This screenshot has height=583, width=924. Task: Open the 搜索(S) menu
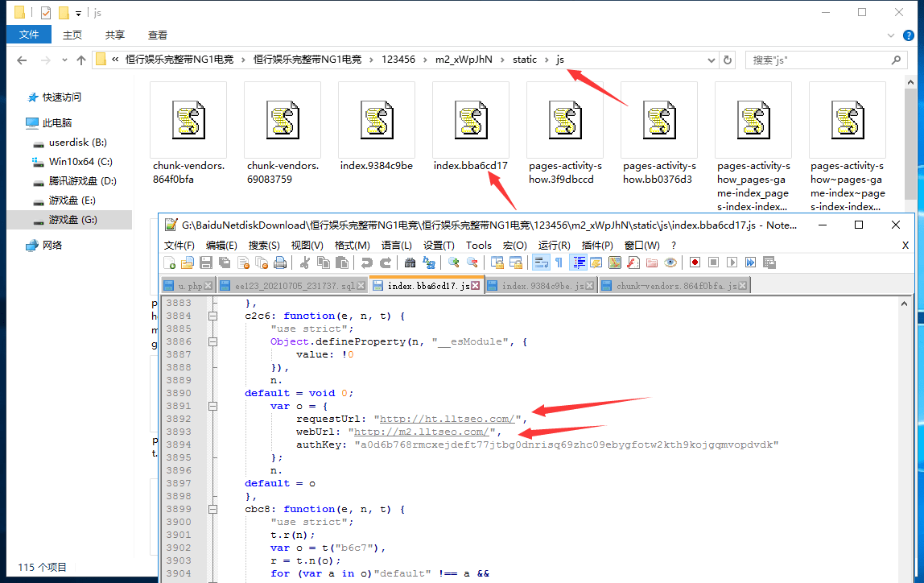click(x=263, y=246)
